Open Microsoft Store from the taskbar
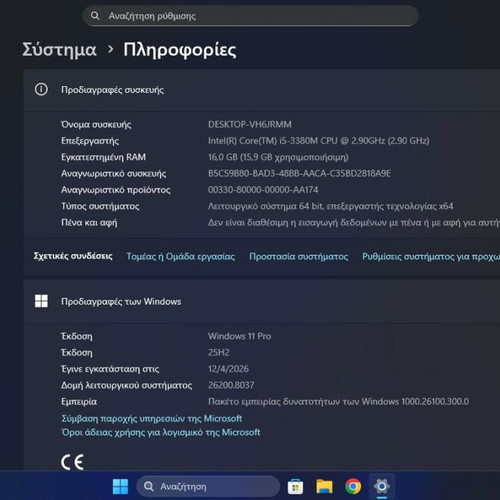This screenshot has width=500, height=500. (x=295, y=487)
